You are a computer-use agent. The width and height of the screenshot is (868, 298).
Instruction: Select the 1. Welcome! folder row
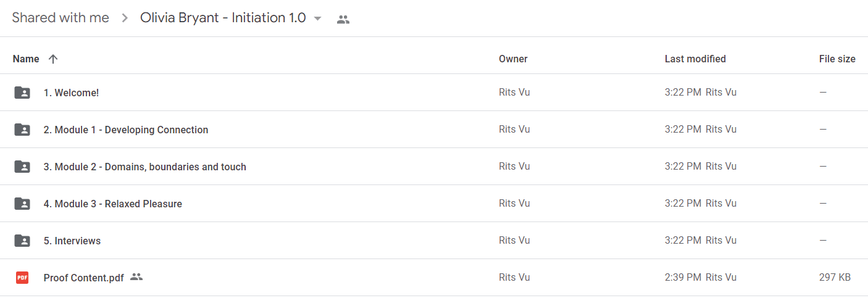click(x=434, y=93)
